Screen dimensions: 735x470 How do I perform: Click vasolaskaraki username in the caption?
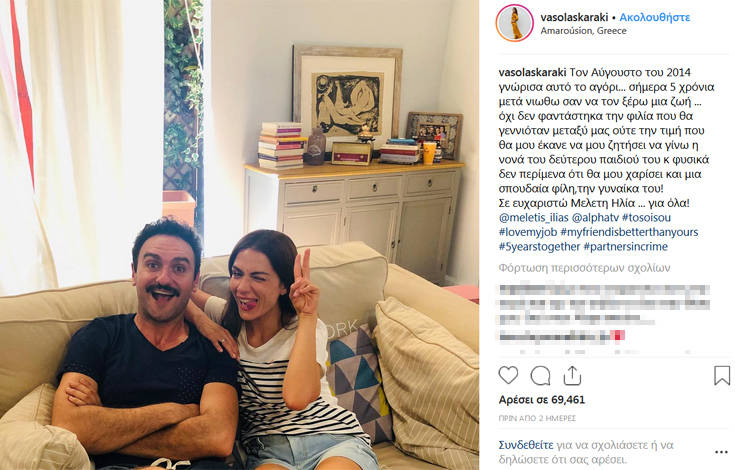pos(532,72)
